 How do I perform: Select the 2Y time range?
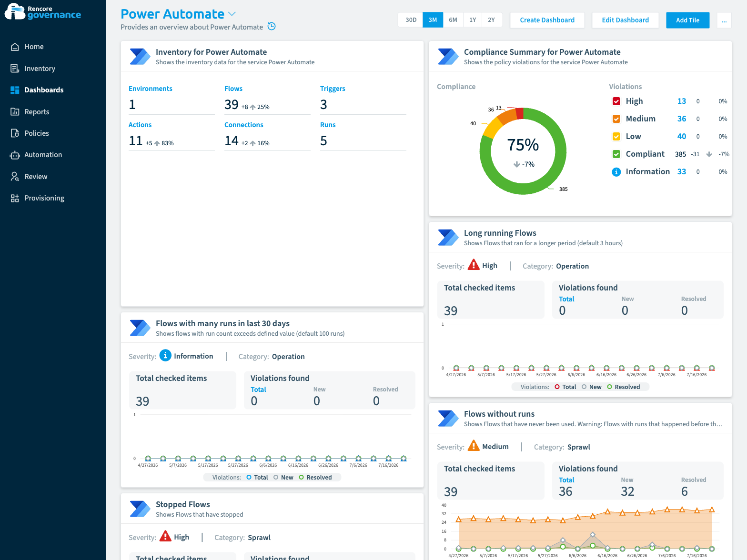click(492, 20)
